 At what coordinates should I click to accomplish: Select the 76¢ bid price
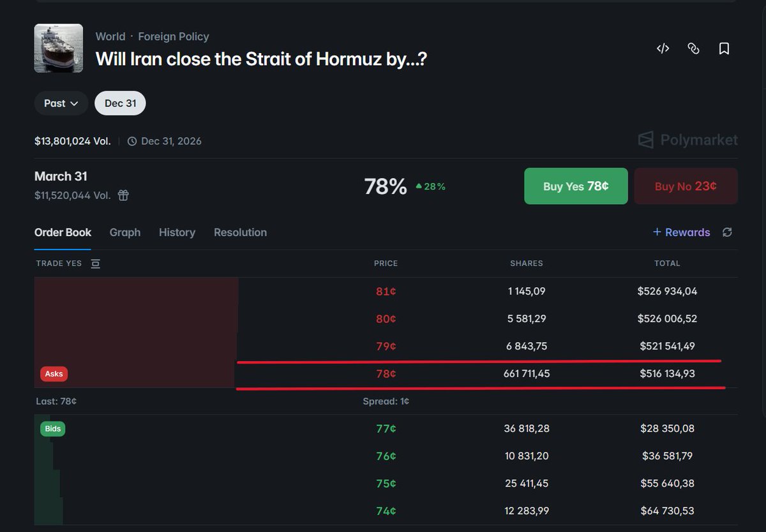(x=386, y=456)
